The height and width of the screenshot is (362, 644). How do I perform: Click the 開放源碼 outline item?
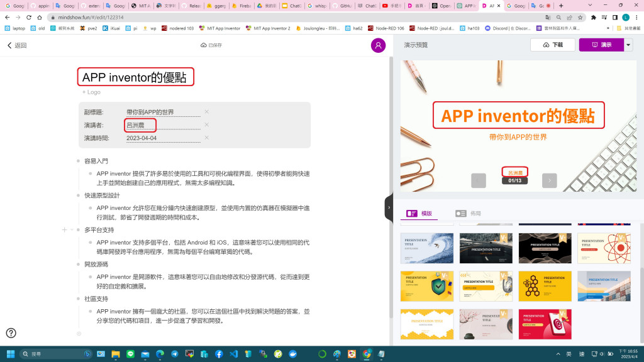pos(96,265)
